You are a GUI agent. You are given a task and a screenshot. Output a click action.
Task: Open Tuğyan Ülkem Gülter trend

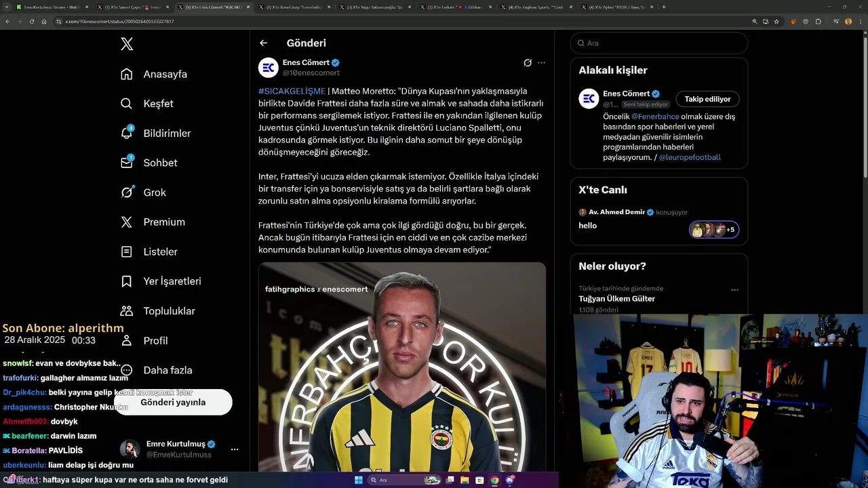click(x=616, y=299)
